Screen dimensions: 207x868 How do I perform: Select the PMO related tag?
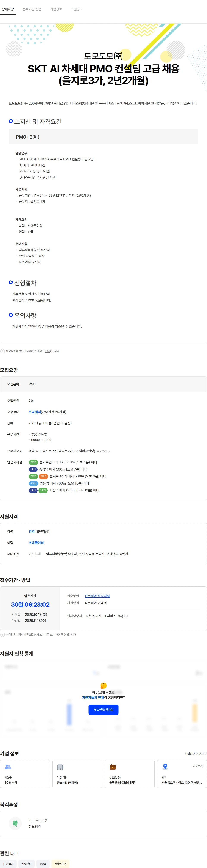tap(43, 864)
